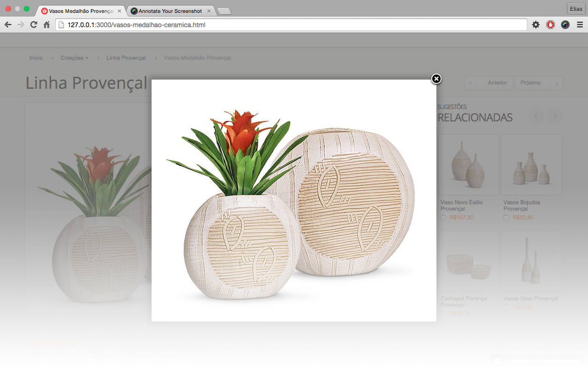Open the red stop-hand ad blocker extension
The height and width of the screenshot is (368, 588).
coord(550,25)
